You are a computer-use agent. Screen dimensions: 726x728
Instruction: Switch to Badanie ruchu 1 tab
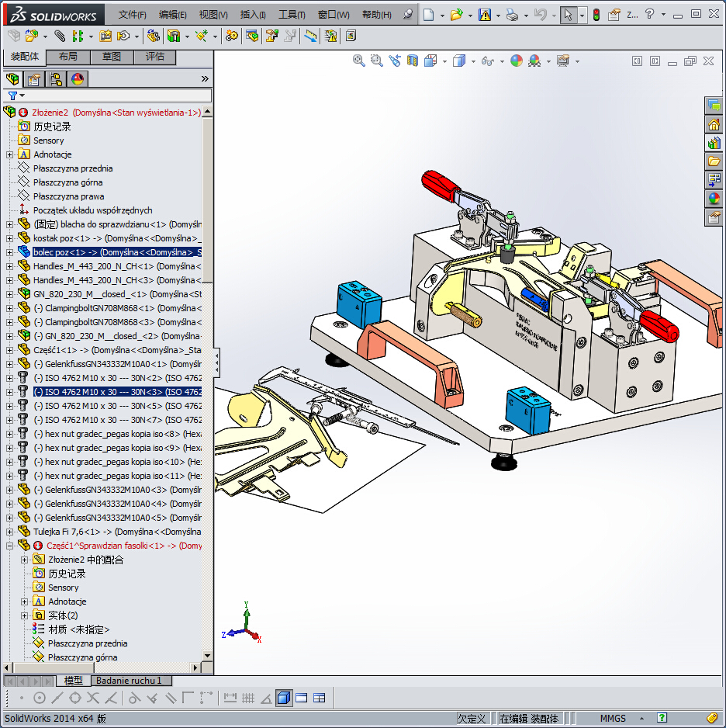[x=131, y=681]
